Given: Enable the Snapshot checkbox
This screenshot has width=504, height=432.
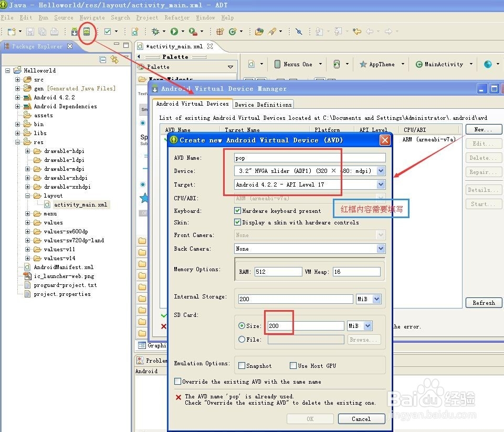Looking at the screenshot, I should (x=241, y=366).
